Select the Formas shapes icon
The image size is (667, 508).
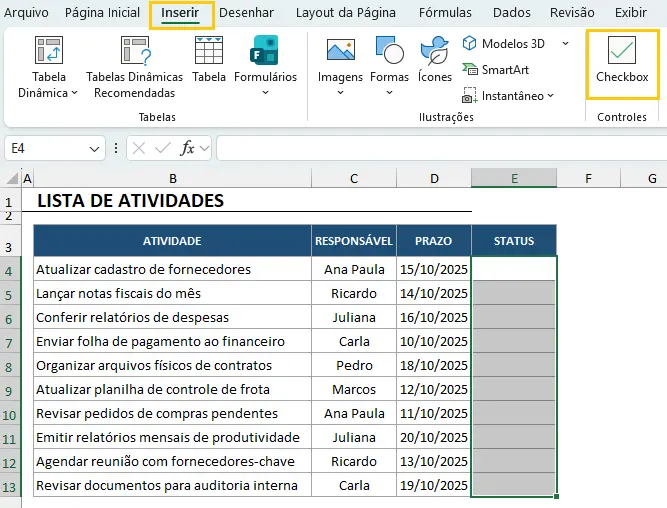(389, 51)
